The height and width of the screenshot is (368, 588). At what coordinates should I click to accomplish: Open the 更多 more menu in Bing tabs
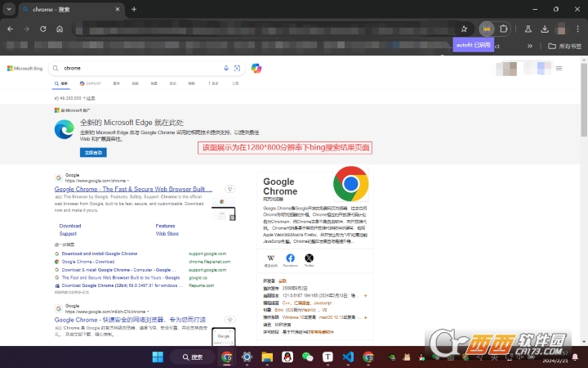[x=213, y=83]
